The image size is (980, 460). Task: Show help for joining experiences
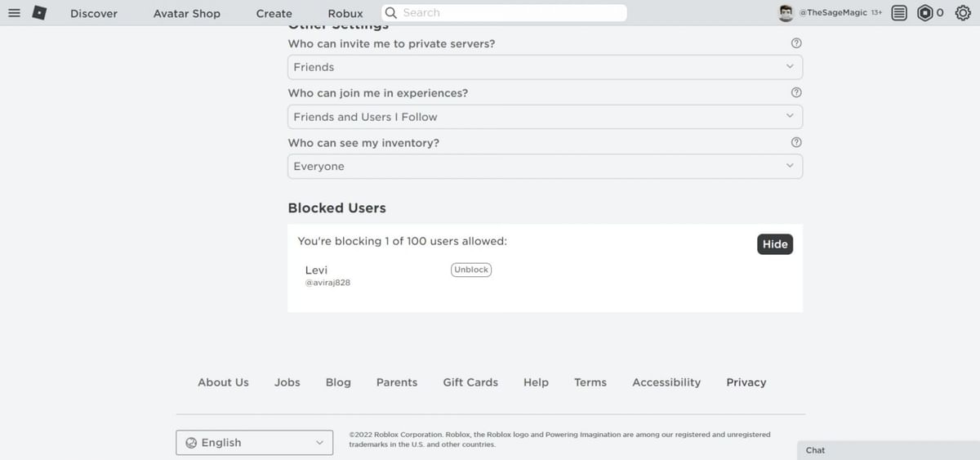tap(797, 93)
